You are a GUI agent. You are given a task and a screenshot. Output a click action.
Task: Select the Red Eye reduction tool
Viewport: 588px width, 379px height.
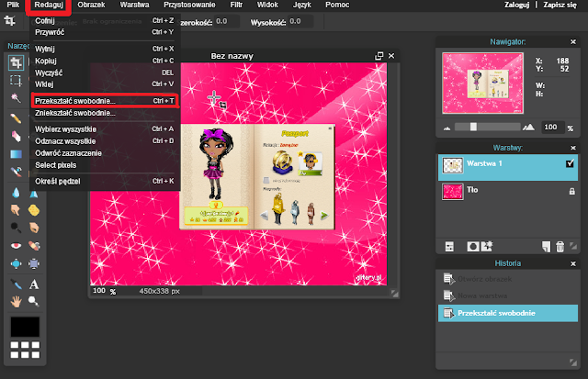tap(16, 246)
